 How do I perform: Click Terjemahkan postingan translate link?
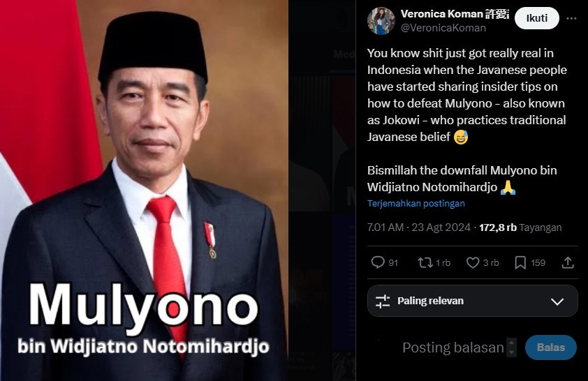[x=416, y=204]
